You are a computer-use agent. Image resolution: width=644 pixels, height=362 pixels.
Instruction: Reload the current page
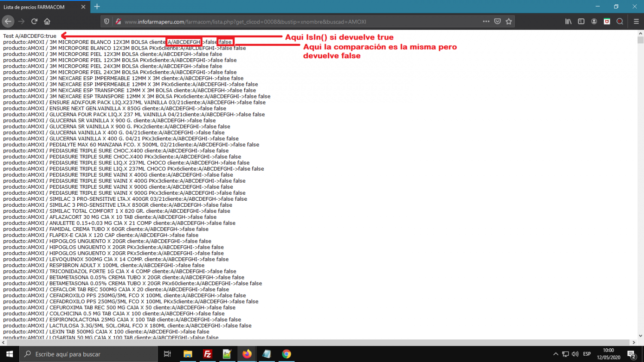click(x=34, y=21)
